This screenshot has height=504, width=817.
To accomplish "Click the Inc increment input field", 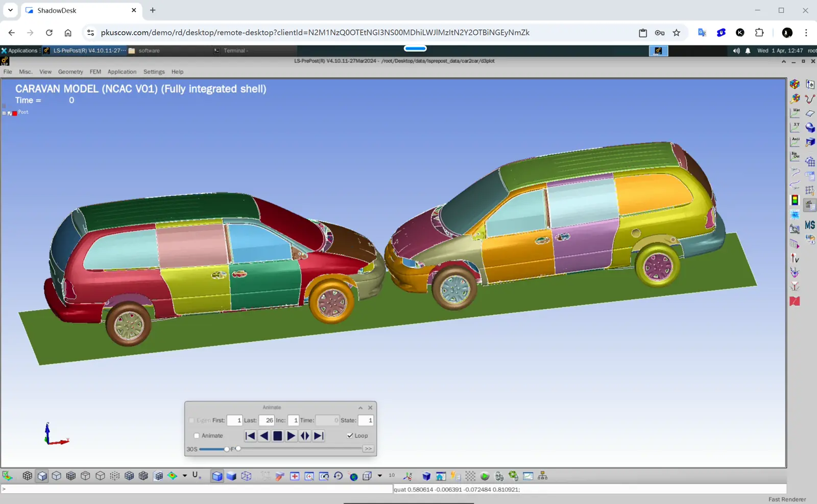I will (x=293, y=420).
